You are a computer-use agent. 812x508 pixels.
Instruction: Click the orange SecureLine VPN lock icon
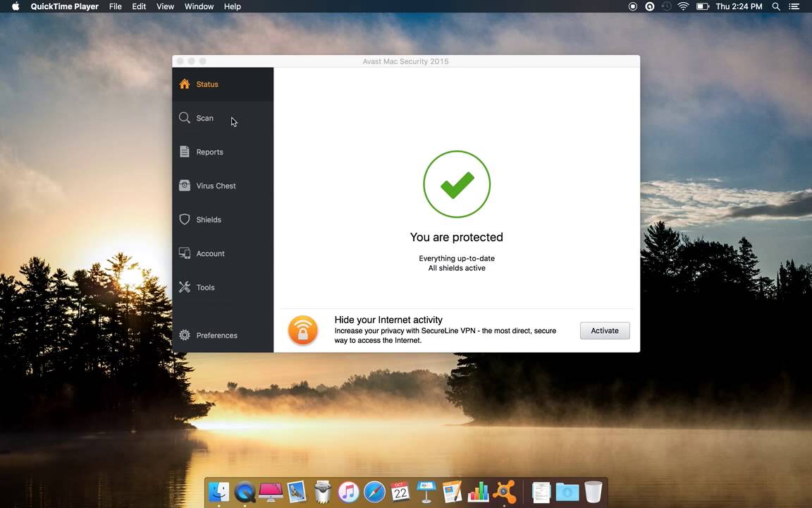(303, 331)
